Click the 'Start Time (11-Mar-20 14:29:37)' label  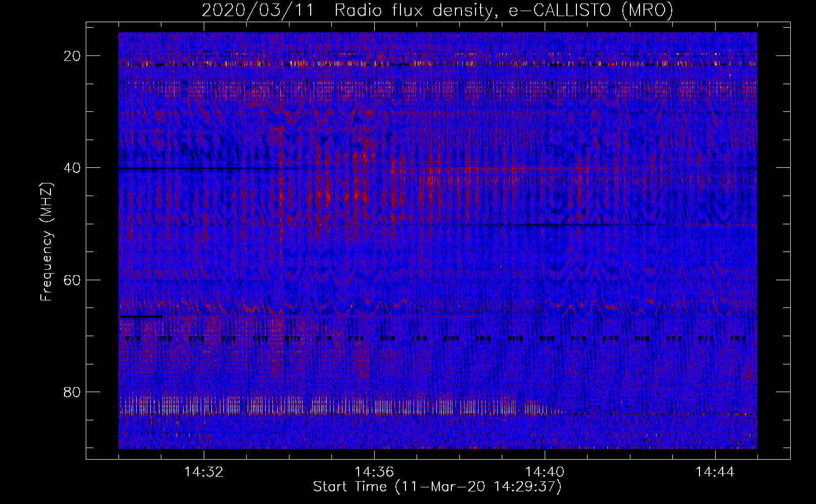pyautogui.click(x=437, y=487)
